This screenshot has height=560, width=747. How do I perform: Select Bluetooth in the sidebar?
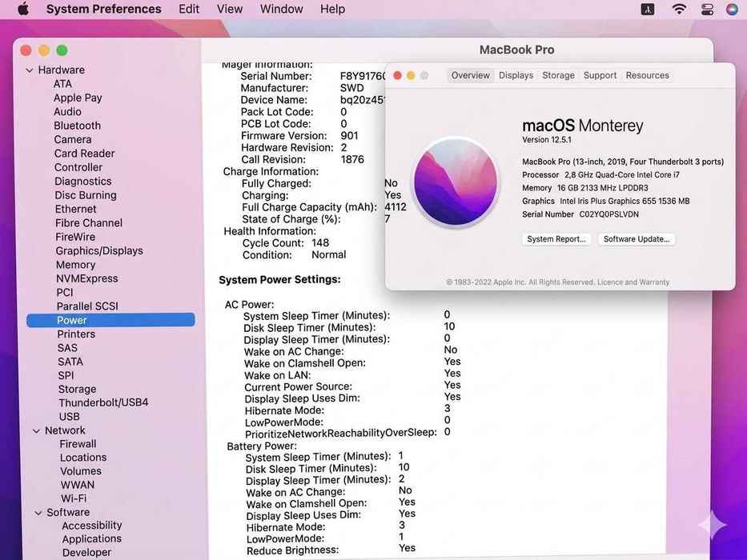77,126
